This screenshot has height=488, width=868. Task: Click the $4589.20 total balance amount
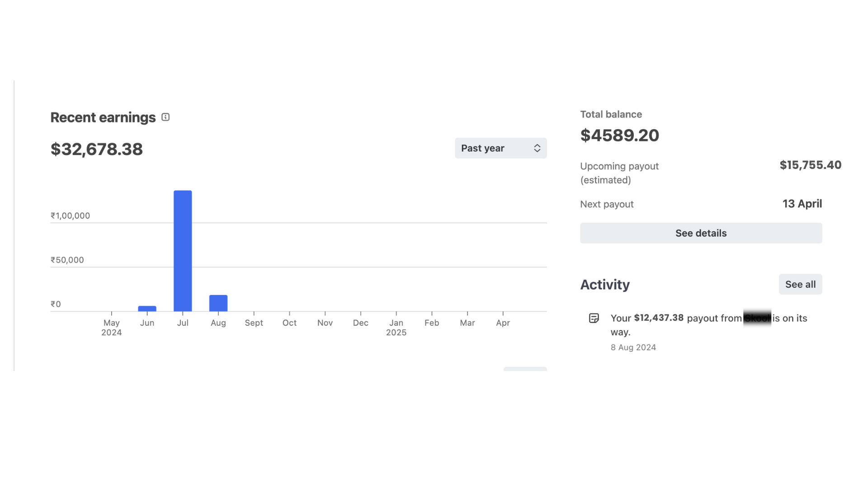(619, 136)
